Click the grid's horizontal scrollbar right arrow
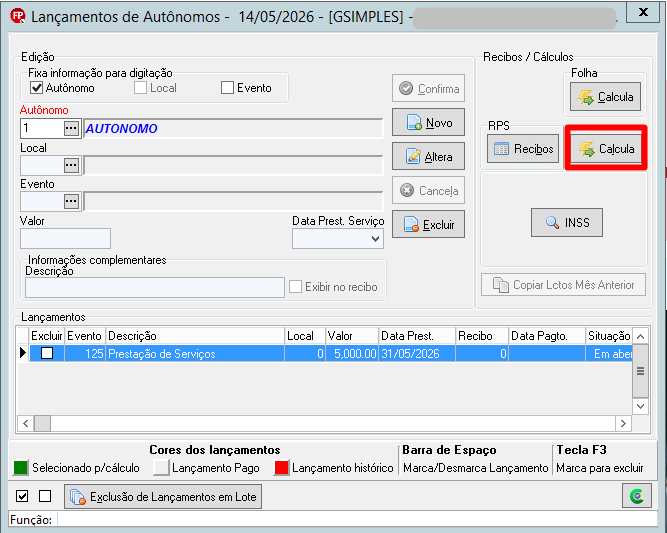Viewport: 667px width, 533px height. click(x=623, y=424)
